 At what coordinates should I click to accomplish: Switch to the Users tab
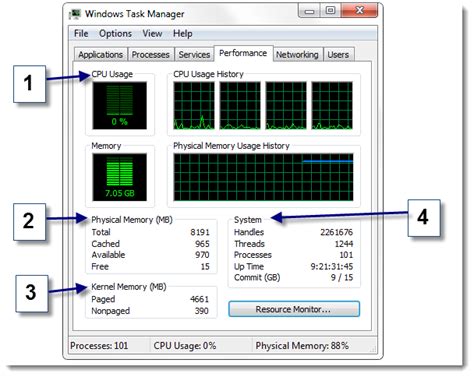[338, 55]
